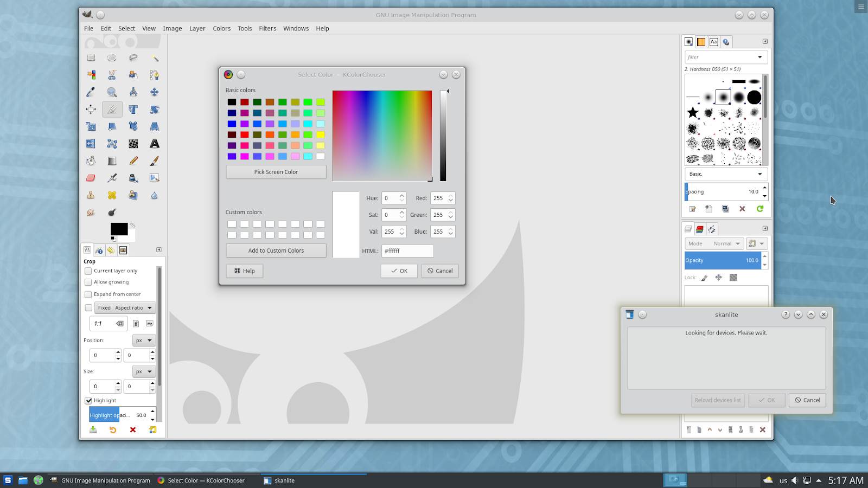Screen dimensions: 868x488
Task: Select the Zoom tool
Action: 112,92
